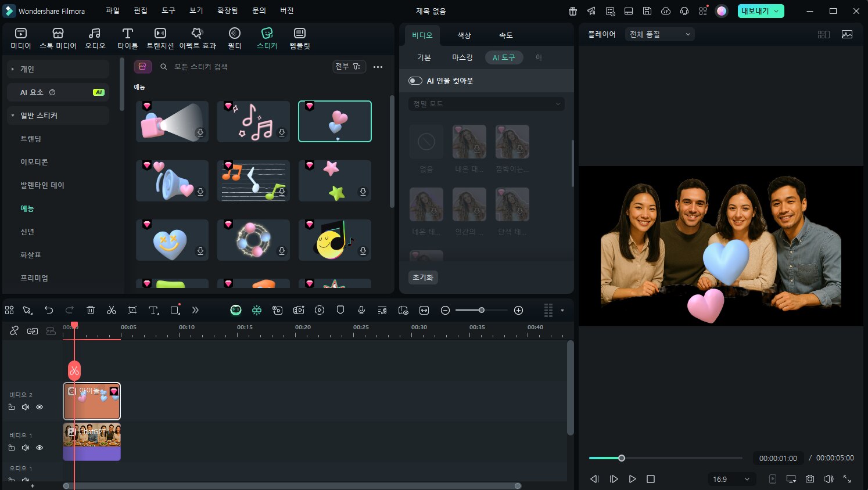Click the fullscreen expand icon in player
This screenshot has height=490, width=868.
click(847, 479)
